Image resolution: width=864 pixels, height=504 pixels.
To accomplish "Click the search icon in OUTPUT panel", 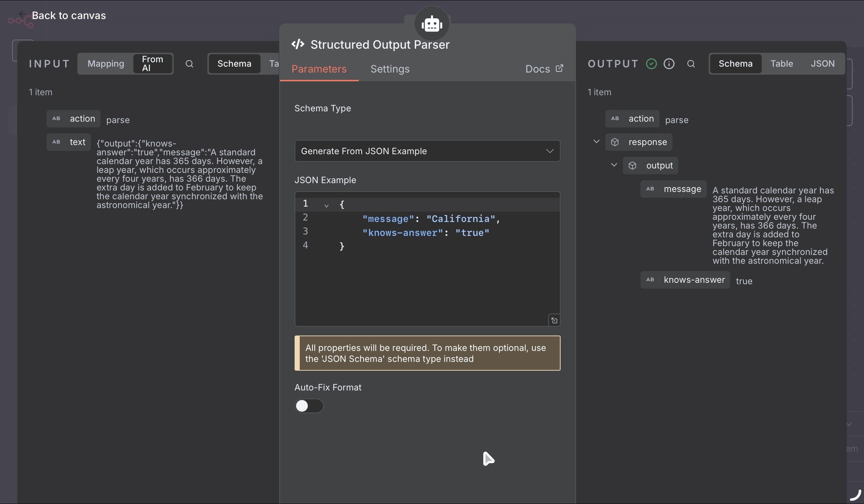I will coord(691,64).
